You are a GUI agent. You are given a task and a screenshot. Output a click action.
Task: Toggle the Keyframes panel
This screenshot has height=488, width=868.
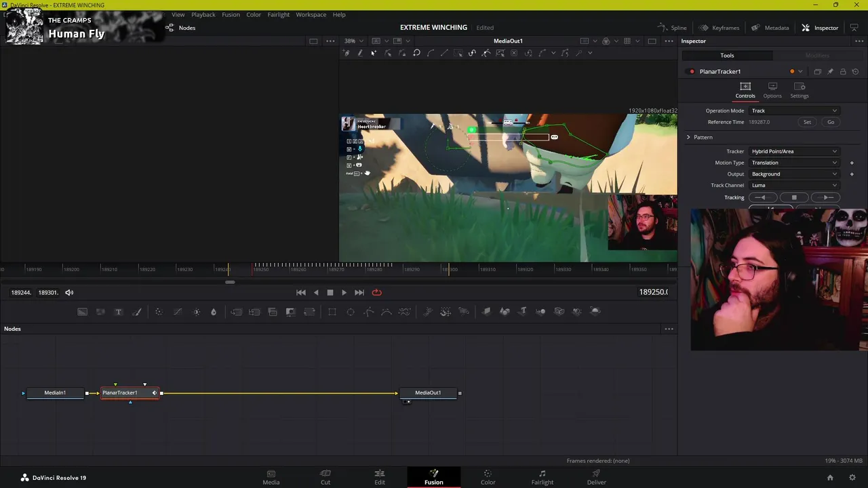click(719, 28)
